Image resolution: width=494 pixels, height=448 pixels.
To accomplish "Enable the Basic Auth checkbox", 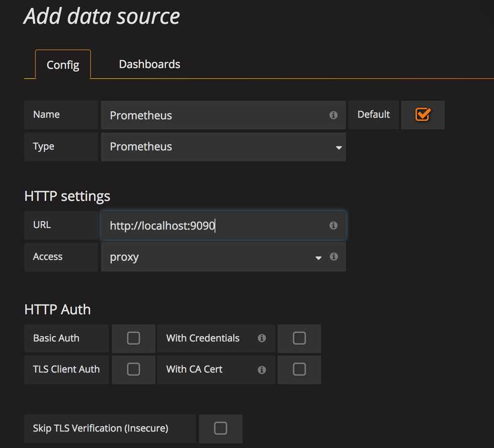I will [x=133, y=338].
